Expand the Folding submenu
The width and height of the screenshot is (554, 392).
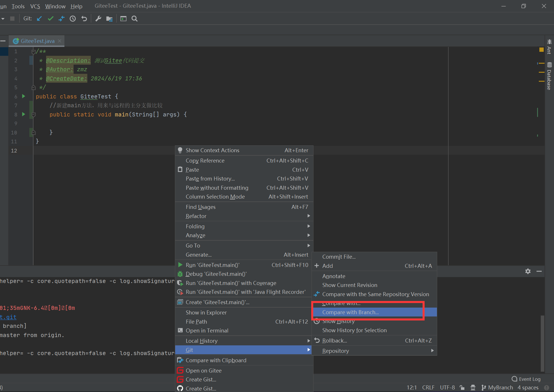(x=244, y=226)
